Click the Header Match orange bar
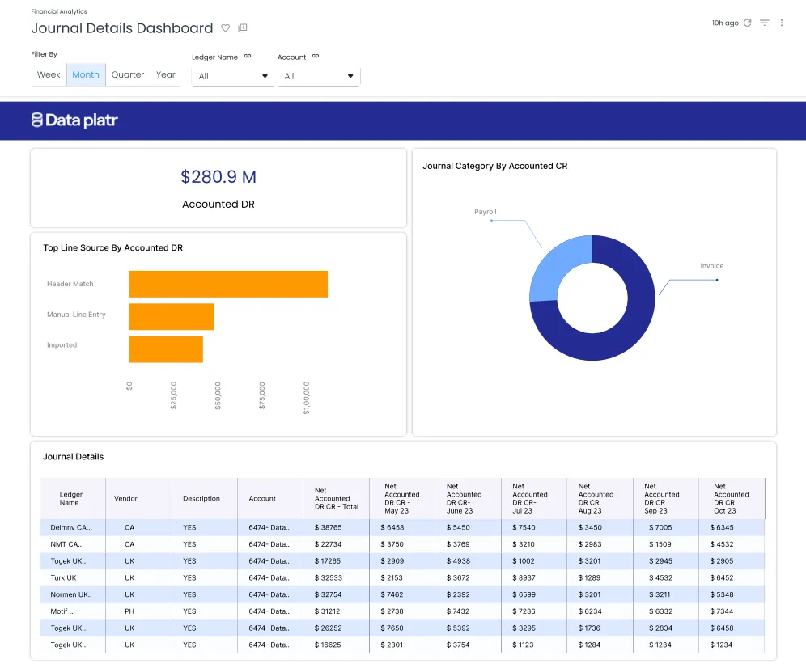This screenshot has width=806, height=672. click(228, 284)
